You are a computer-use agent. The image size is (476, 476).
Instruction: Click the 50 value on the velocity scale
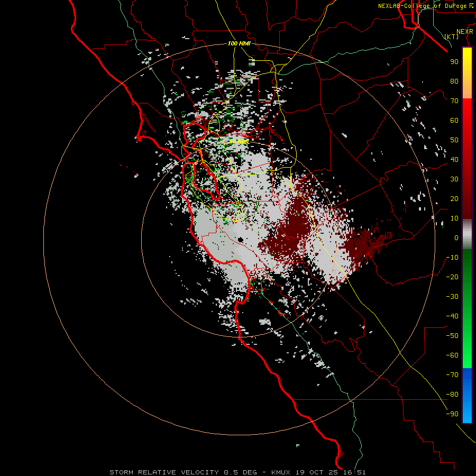(454, 140)
